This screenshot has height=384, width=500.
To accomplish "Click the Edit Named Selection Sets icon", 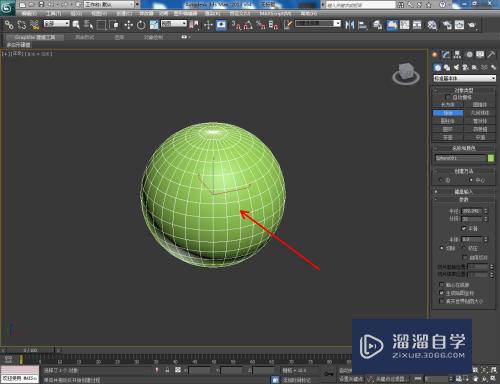I will coord(287,25).
